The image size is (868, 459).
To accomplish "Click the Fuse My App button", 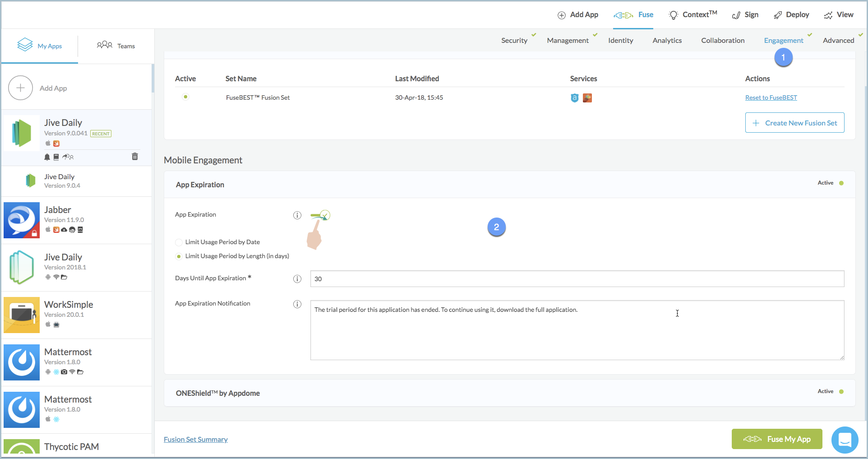I will point(777,439).
